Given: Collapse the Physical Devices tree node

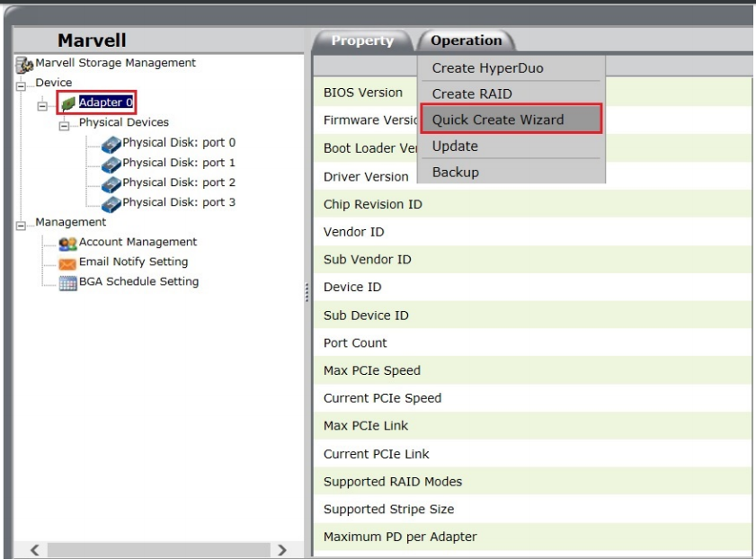Looking at the screenshot, I should [64, 125].
